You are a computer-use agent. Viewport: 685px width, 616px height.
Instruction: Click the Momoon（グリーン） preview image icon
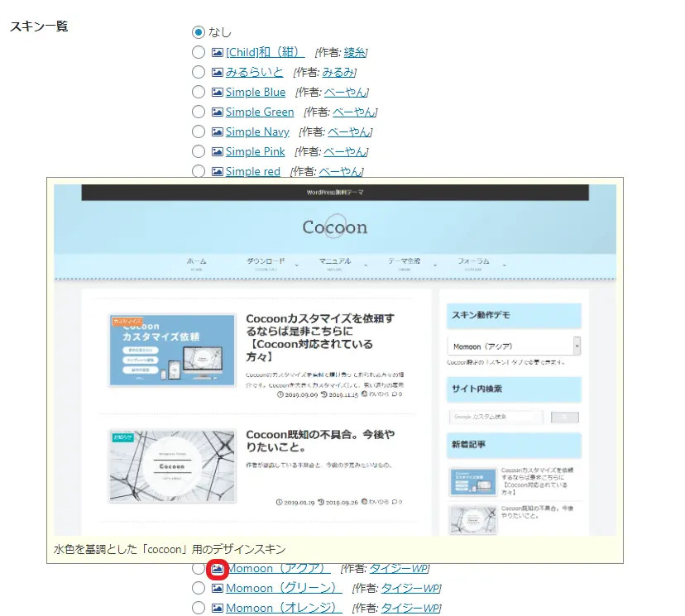(x=217, y=589)
